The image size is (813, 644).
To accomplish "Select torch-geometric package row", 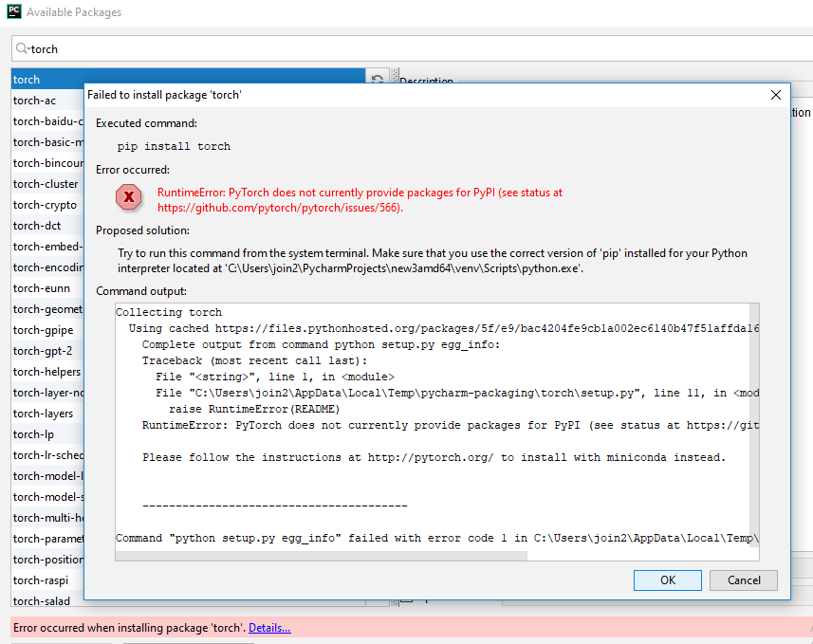I will [x=47, y=309].
